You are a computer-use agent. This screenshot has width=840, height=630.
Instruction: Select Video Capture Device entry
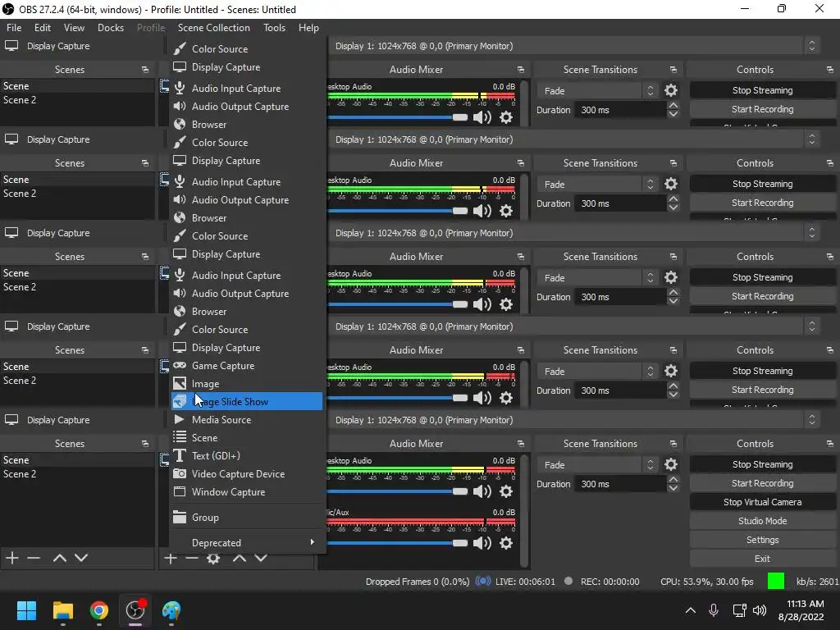coord(246,474)
